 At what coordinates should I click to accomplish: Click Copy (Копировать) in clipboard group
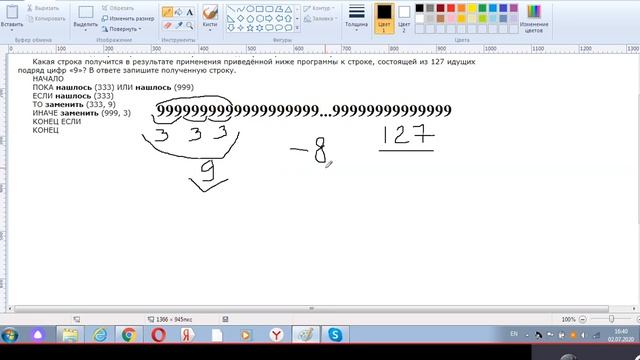point(46,19)
